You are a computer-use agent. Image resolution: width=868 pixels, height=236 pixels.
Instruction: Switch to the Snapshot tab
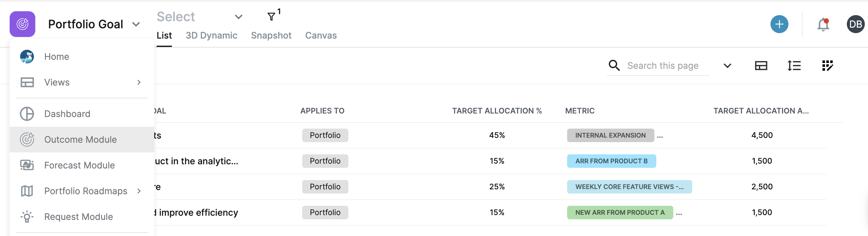click(271, 35)
